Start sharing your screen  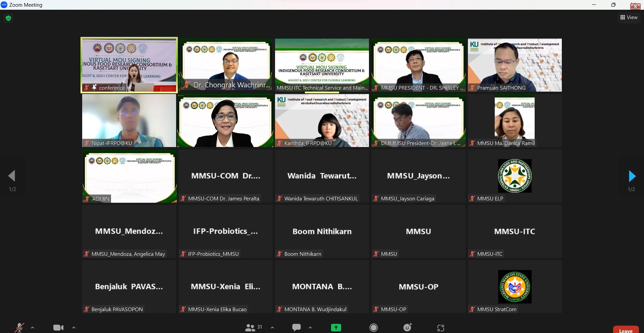coord(336,328)
